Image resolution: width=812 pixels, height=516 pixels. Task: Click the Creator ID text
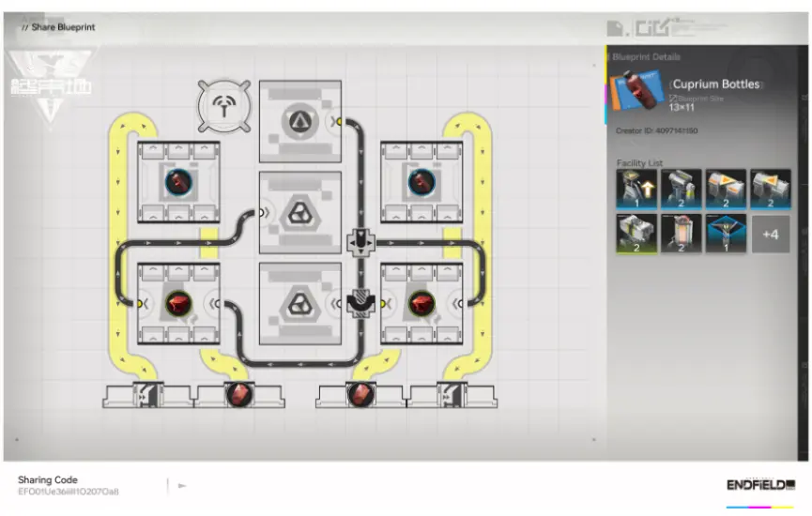point(656,131)
